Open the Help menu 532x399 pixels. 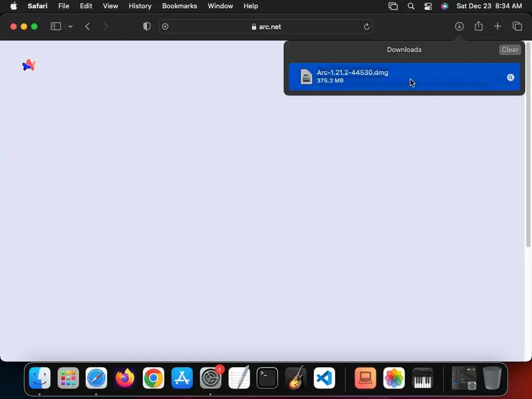click(x=251, y=6)
